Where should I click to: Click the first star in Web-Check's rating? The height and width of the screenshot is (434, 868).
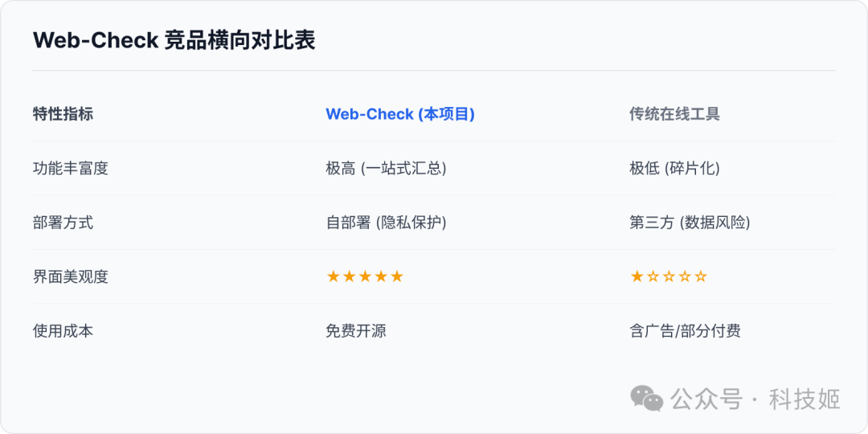(x=334, y=276)
